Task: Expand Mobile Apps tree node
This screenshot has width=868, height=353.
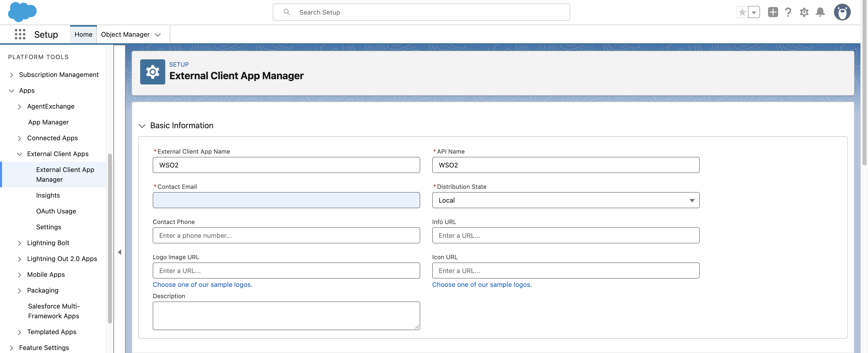Action: 20,275
